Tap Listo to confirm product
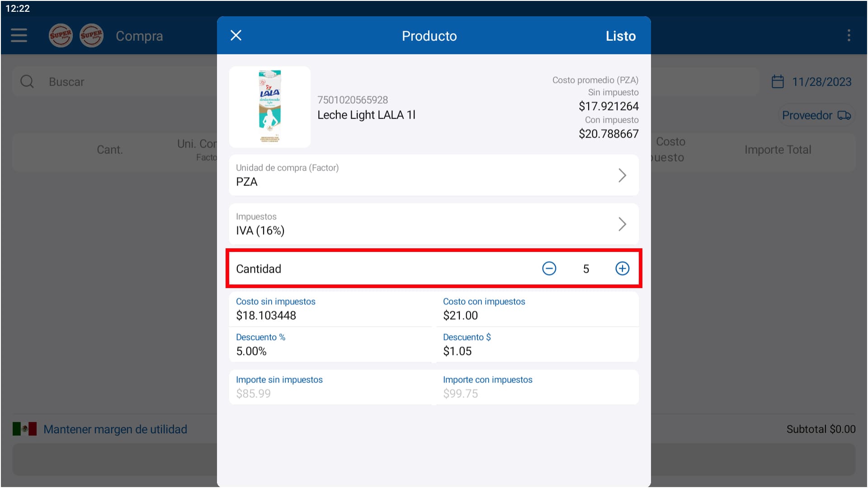Image resolution: width=868 pixels, height=488 pixels. point(620,36)
